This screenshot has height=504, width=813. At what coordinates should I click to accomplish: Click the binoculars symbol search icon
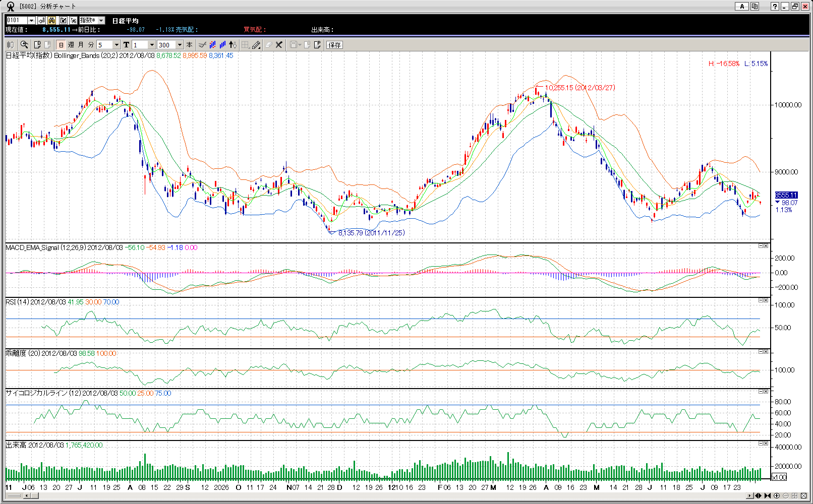[x=52, y=20]
